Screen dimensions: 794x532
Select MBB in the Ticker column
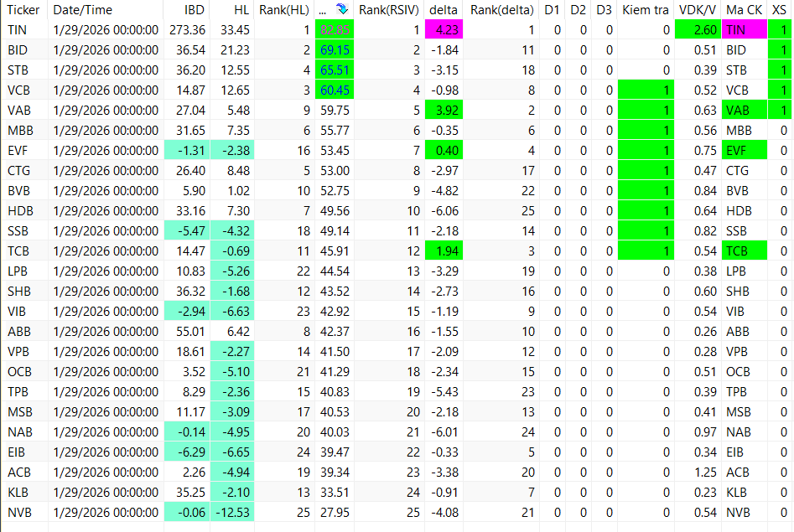20,131
